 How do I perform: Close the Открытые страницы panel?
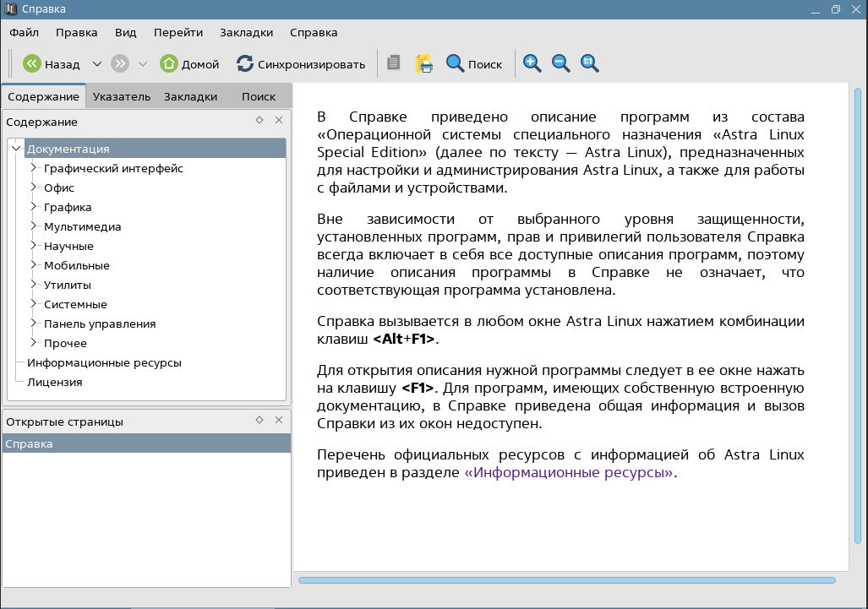pos(279,420)
